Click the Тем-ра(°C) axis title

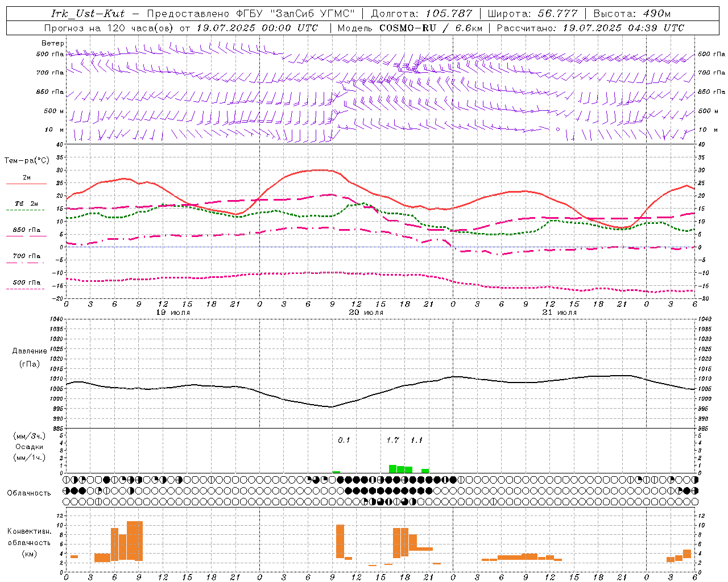[x=27, y=161]
